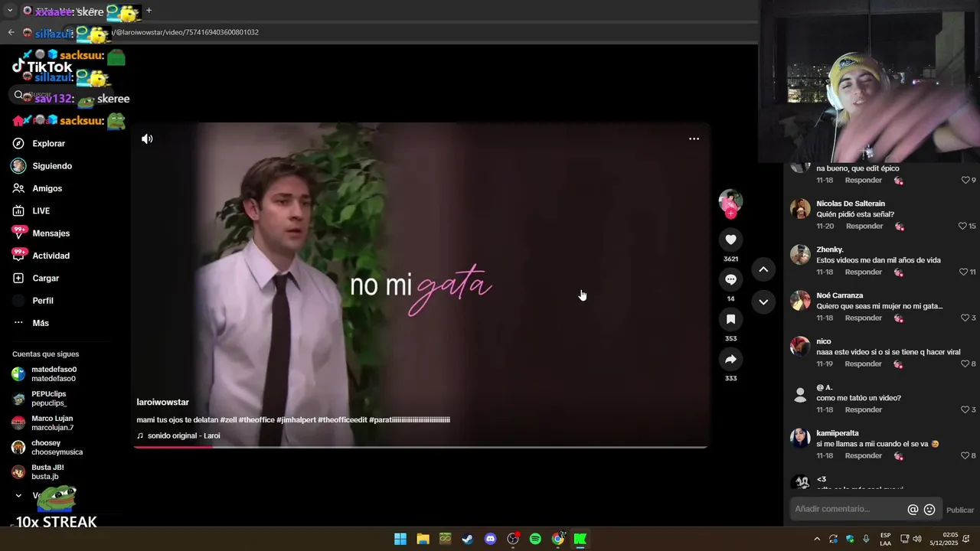The height and width of the screenshot is (551, 980).
Task: Open Explorar in the sidebar
Action: point(48,144)
